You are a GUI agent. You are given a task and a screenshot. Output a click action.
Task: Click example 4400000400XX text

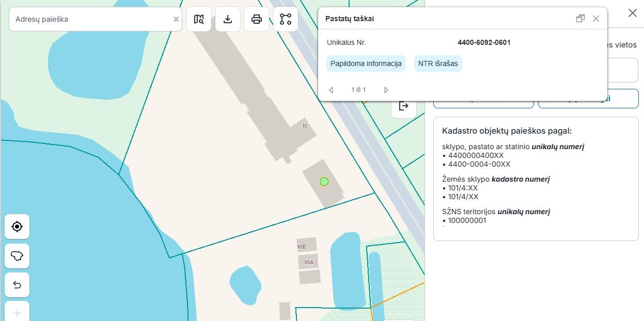click(476, 155)
